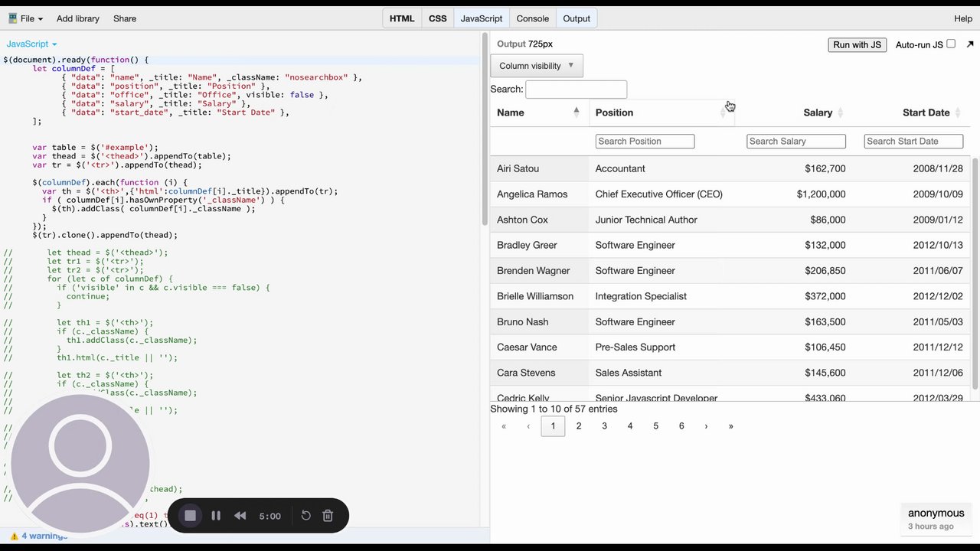Show the HTML panel tab

click(402, 18)
